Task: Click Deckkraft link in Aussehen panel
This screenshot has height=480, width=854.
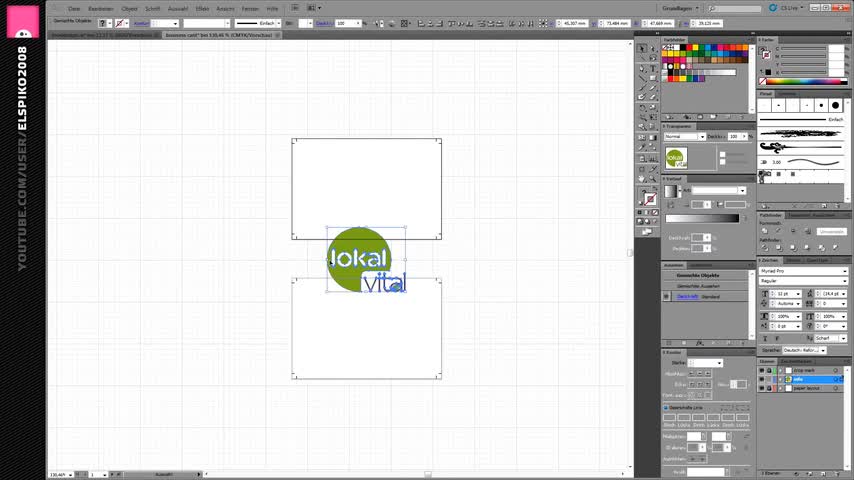Action: point(687,296)
